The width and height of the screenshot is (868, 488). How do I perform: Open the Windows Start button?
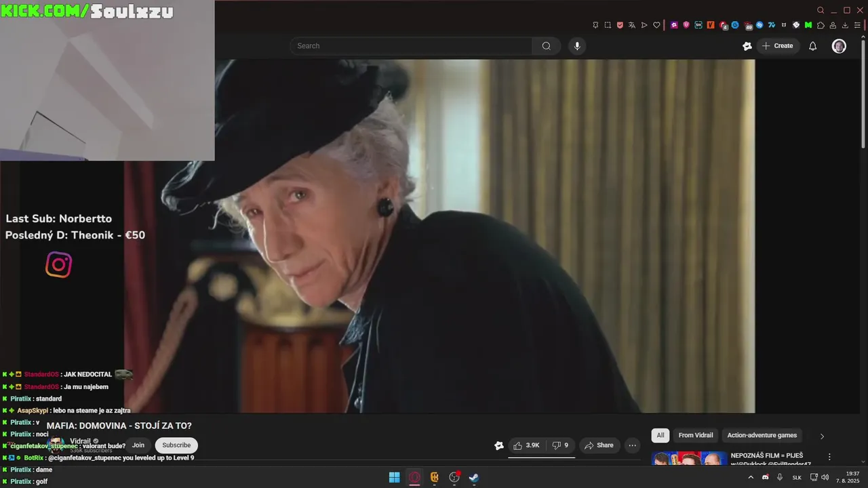point(394,477)
